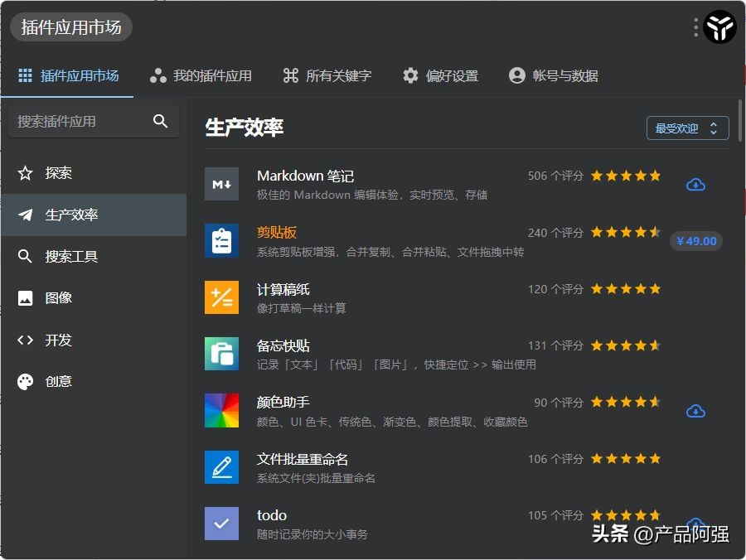
Task: Click the search magnifier in plugin search box
Action: pos(160,121)
